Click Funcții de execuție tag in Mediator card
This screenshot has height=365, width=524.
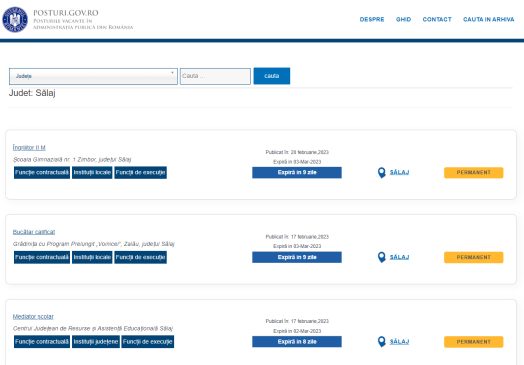pyautogui.click(x=147, y=342)
